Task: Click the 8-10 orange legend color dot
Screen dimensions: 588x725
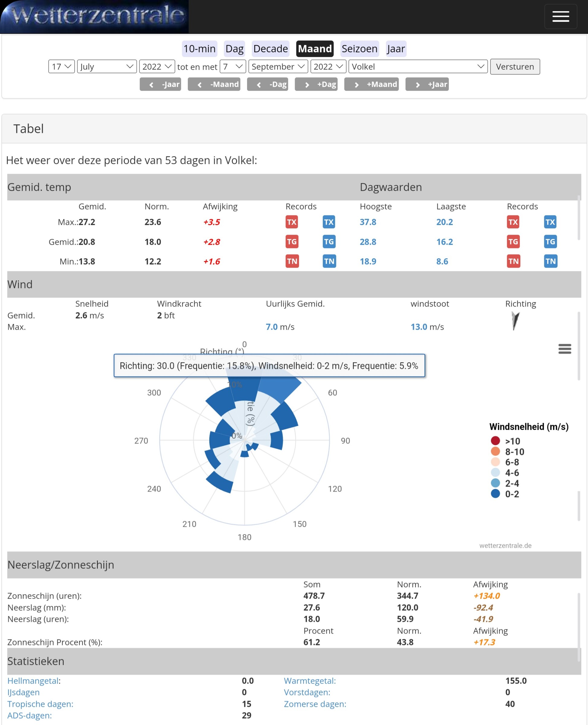Action: pos(495,451)
